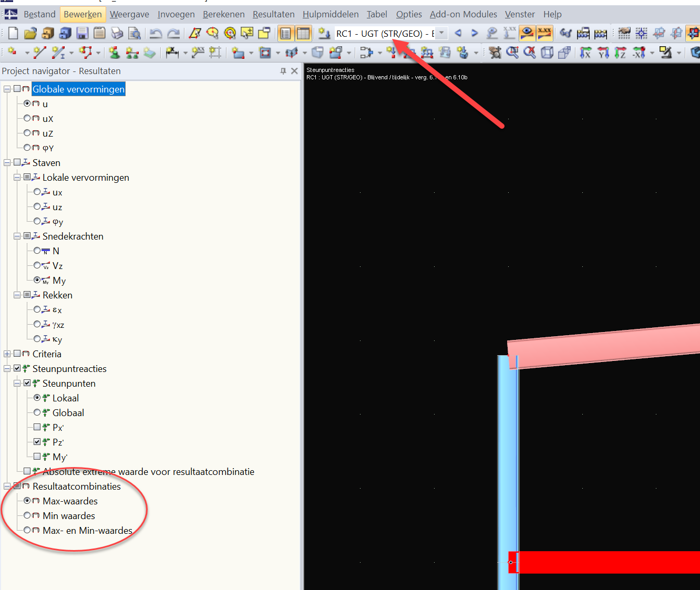The width and height of the screenshot is (700, 590).
Task: Select Globaal support reactions radio
Action: point(37,412)
